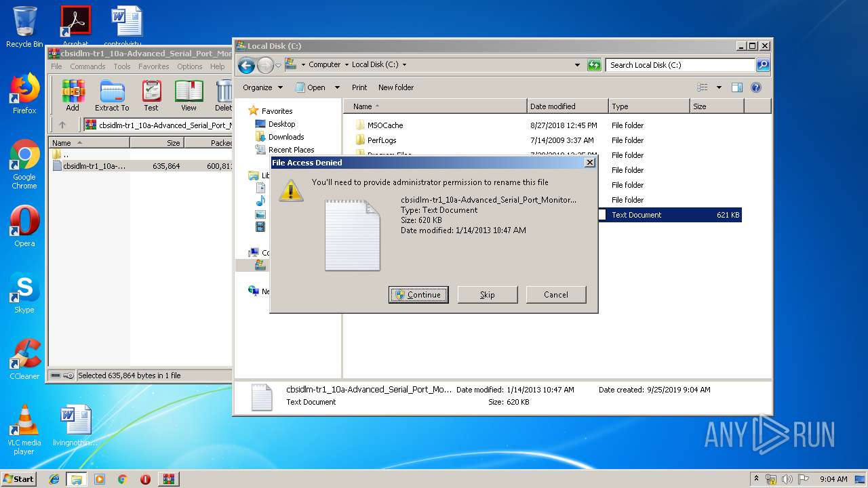The image size is (868, 488).
Task: Open the Favorites menu in WinRAR
Action: [x=154, y=66]
